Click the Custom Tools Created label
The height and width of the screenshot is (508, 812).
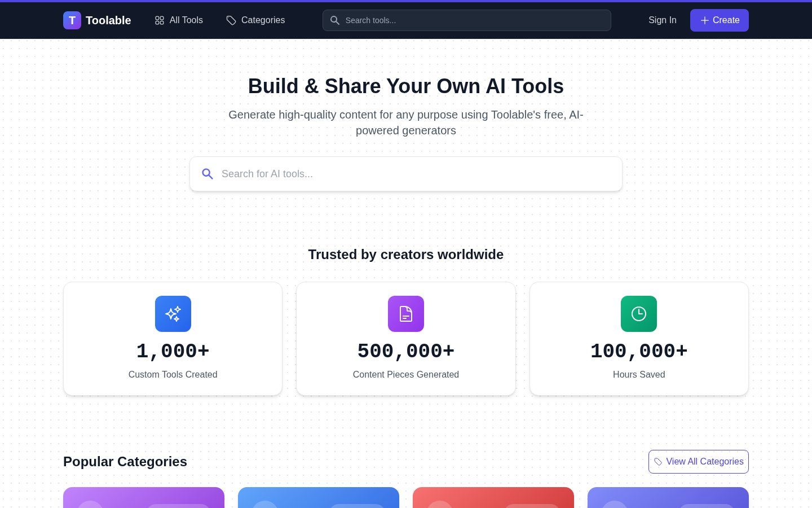coord(173,374)
